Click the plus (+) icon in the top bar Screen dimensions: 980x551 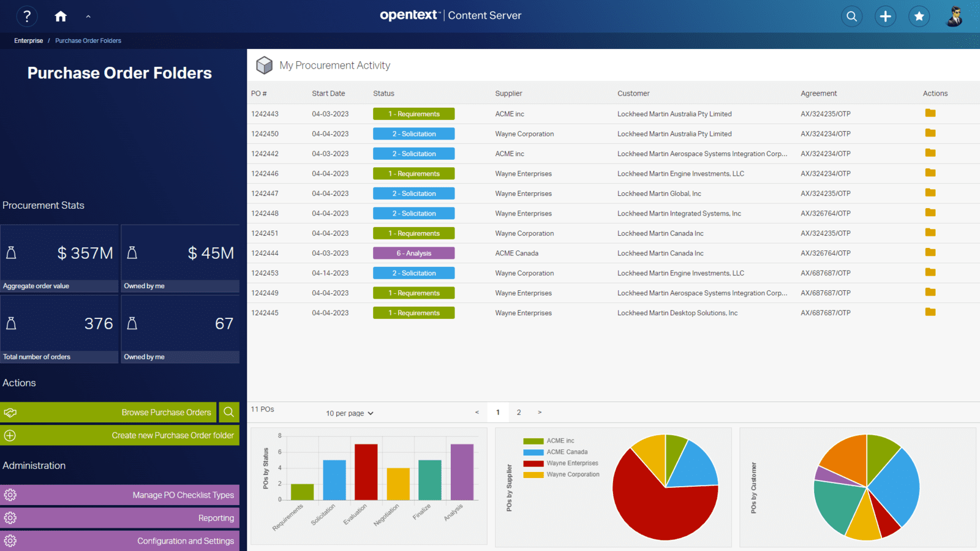coord(885,16)
